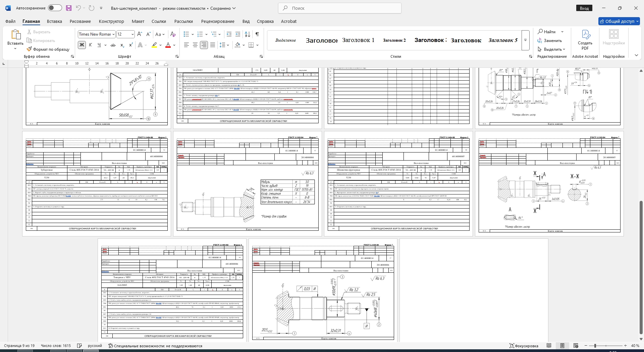Sort text with the A-Z icon
Image resolution: width=644 pixels, height=352 pixels.
[248, 34]
